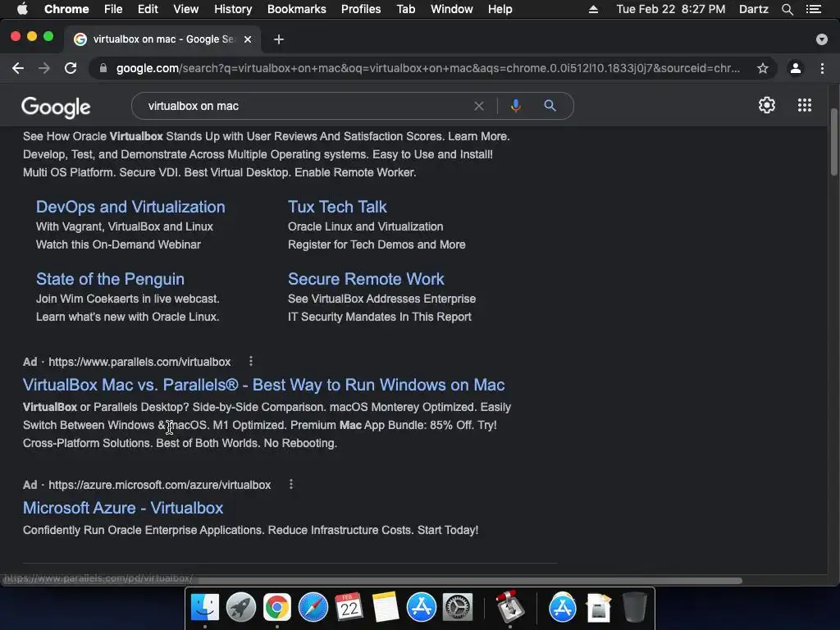
Task: Open the Edit menu
Action: pos(148,9)
